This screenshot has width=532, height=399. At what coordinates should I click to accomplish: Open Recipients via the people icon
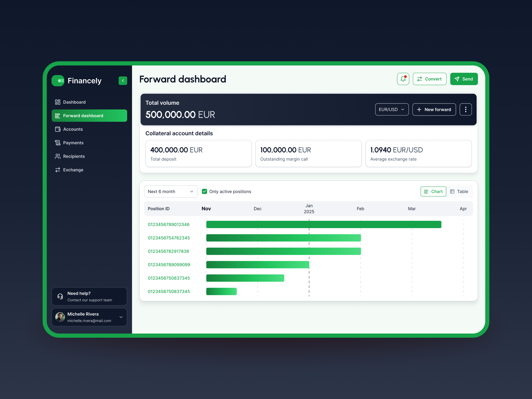point(57,156)
